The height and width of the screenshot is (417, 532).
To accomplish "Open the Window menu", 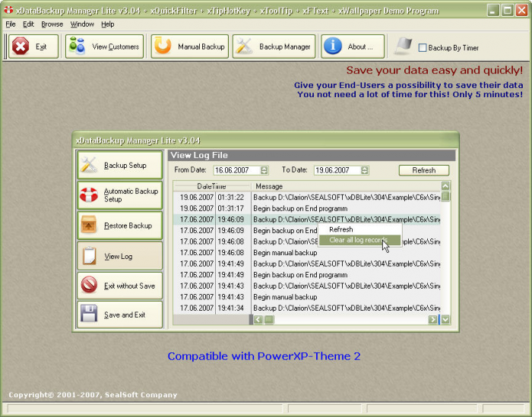I will (x=82, y=24).
